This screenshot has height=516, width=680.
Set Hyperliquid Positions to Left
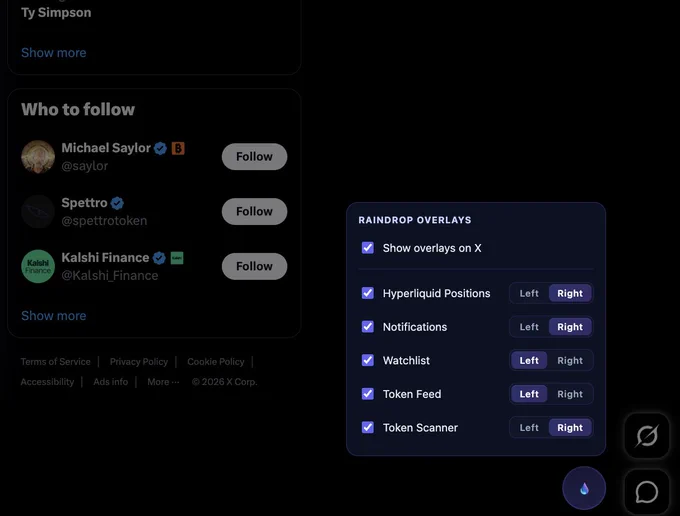529,293
